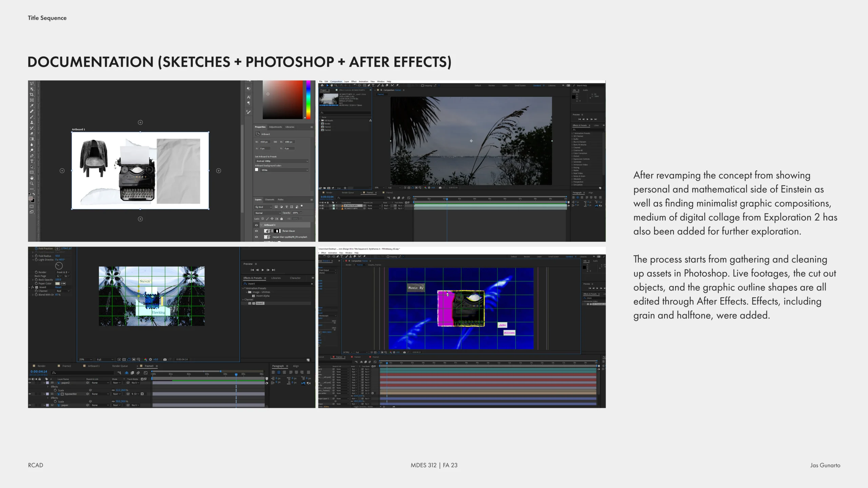Open the Android 1080p artboard preset dropdown
This screenshot has width=868, height=488.
pos(281,161)
